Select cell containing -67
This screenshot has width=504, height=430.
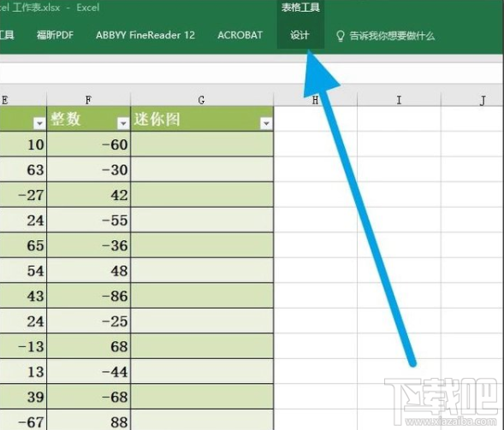click(x=23, y=420)
